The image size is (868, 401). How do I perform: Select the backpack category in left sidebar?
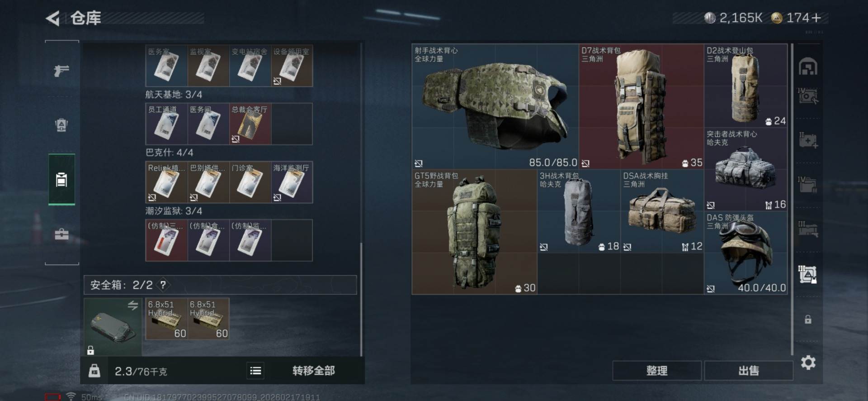coord(61,124)
